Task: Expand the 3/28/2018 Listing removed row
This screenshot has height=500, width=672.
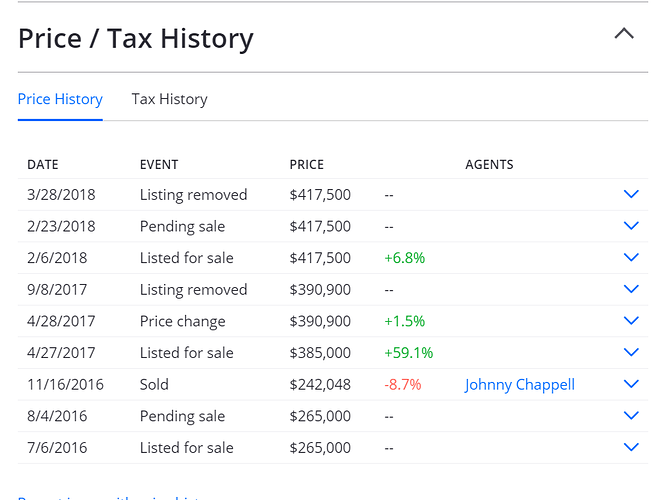Action: coord(631,194)
